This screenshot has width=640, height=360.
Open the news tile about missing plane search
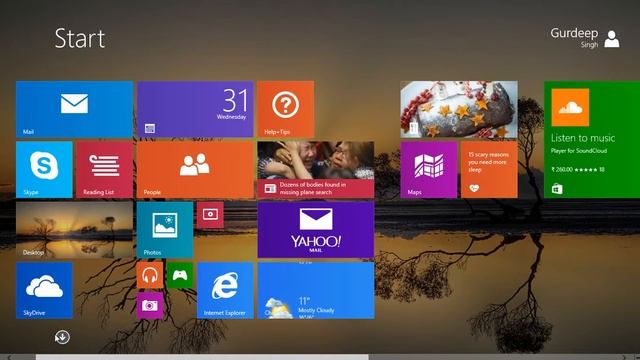(316, 169)
